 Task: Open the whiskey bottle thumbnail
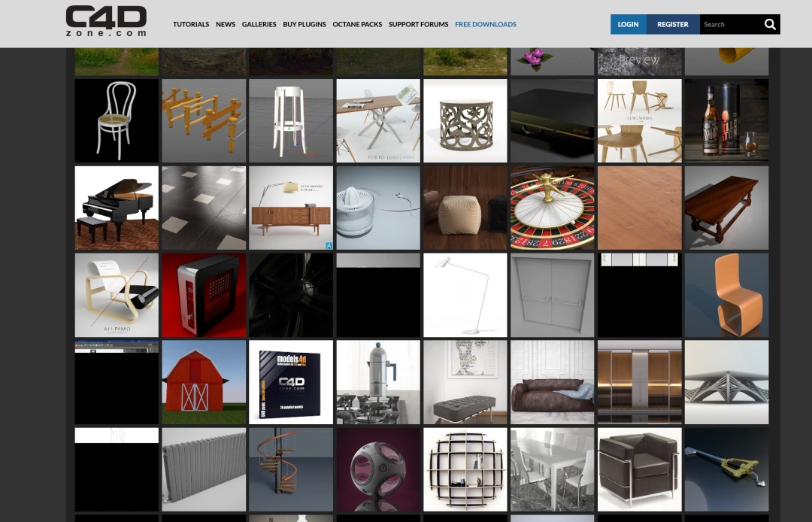point(726,120)
